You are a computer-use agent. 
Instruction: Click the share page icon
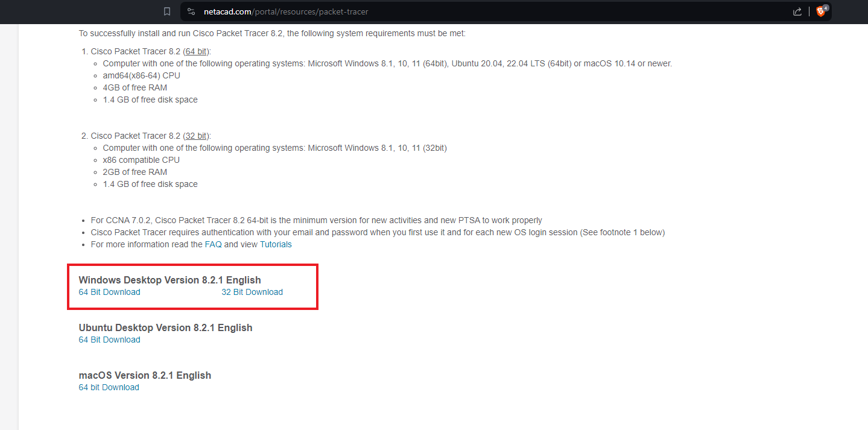point(797,11)
